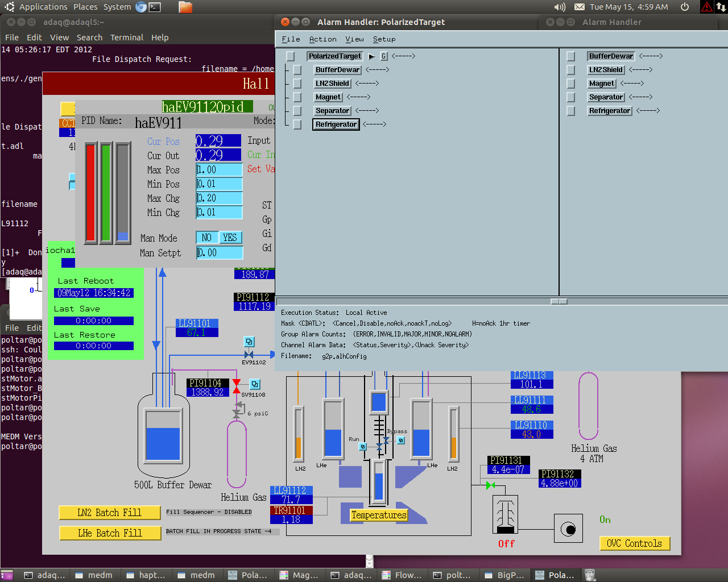This screenshot has width=728, height=582.
Task: Switch to the BigP... window in taskbar
Action: point(505,575)
